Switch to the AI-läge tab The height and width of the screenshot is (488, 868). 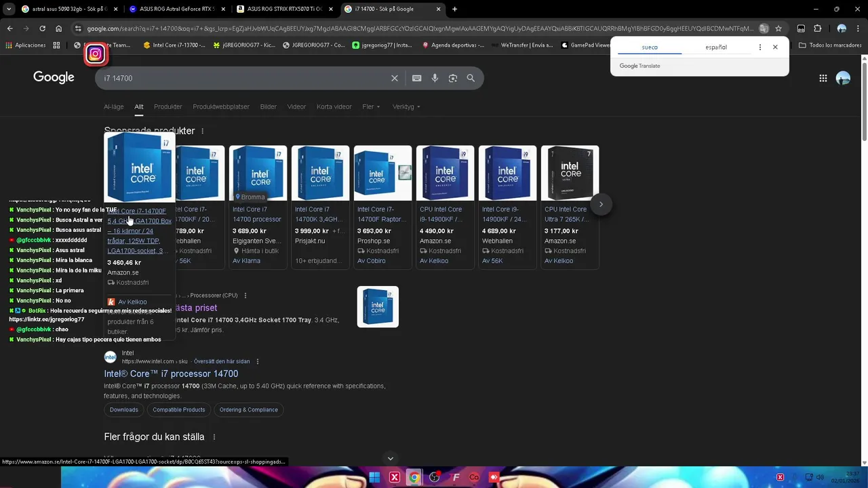(114, 106)
